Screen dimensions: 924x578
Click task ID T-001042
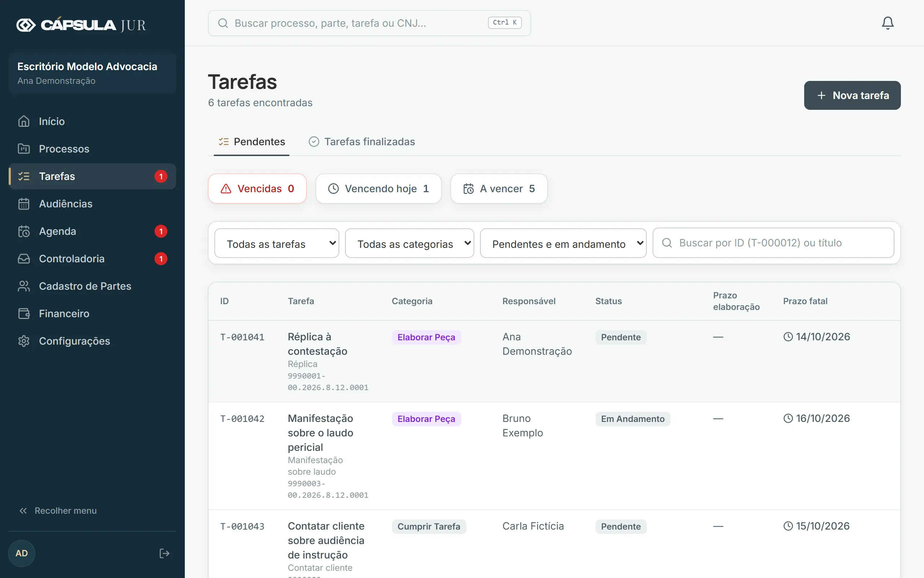point(242,419)
